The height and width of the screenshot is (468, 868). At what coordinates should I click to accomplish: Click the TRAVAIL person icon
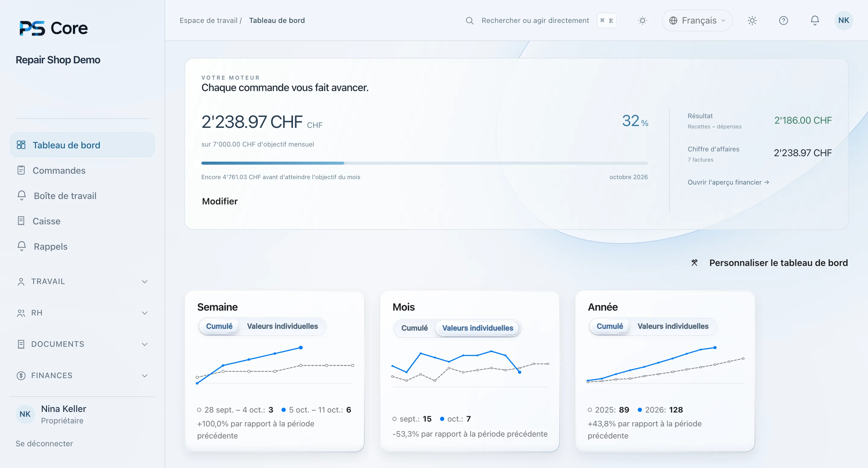tap(21, 282)
